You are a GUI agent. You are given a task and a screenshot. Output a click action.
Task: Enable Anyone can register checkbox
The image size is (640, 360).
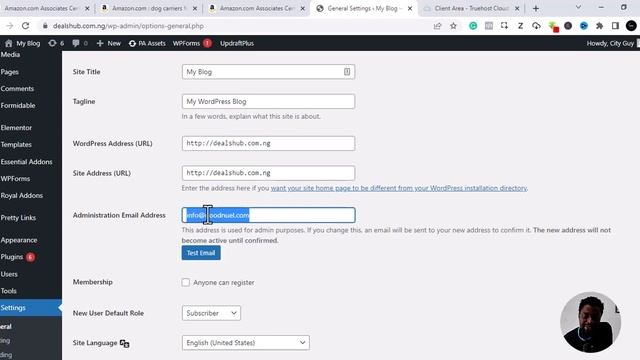pos(186,282)
